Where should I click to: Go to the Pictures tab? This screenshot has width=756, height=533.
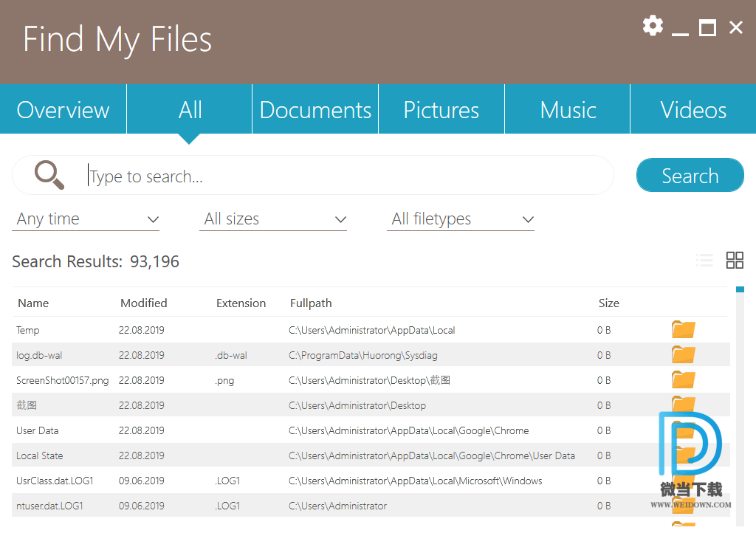point(441,109)
